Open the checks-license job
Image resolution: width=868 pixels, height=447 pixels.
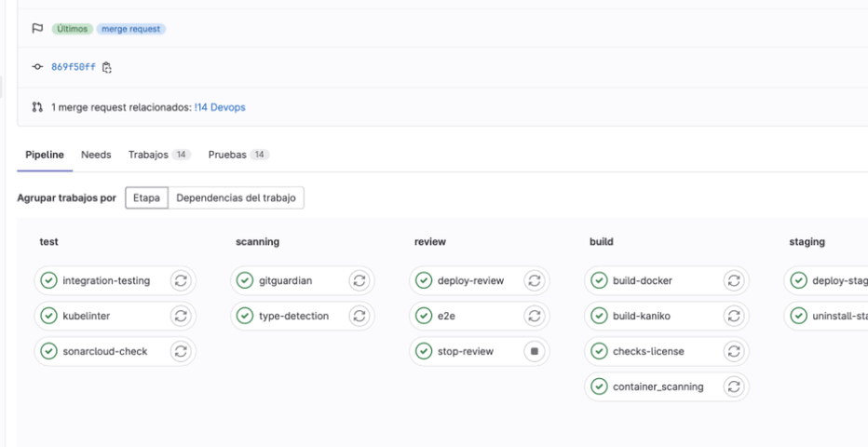[x=649, y=351]
